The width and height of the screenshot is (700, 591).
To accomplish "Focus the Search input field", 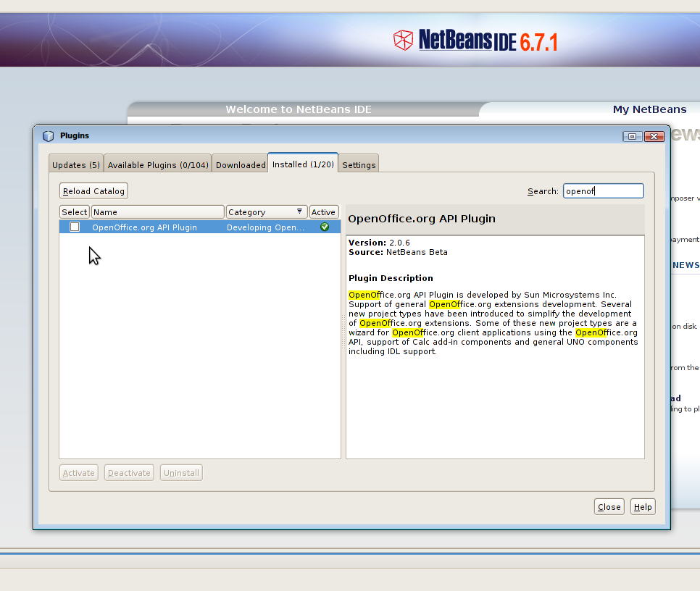I will click(x=603, y=191).
